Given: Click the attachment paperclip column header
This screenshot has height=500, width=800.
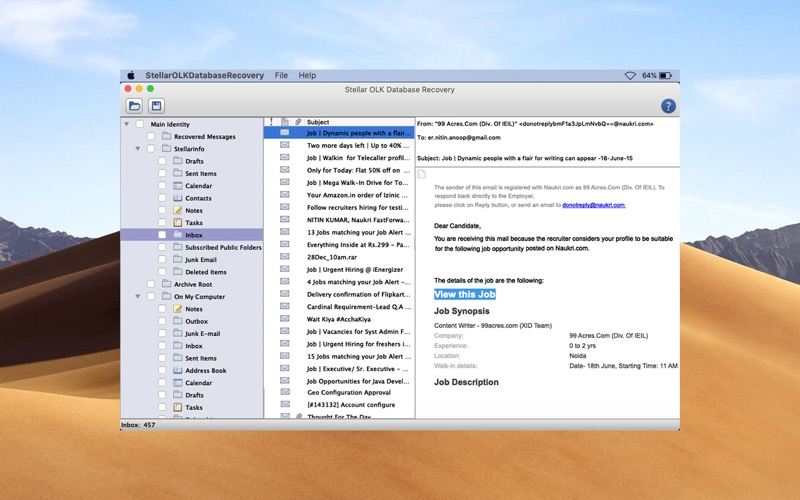Looking at the screenshot, I should (x=298, y=122).
